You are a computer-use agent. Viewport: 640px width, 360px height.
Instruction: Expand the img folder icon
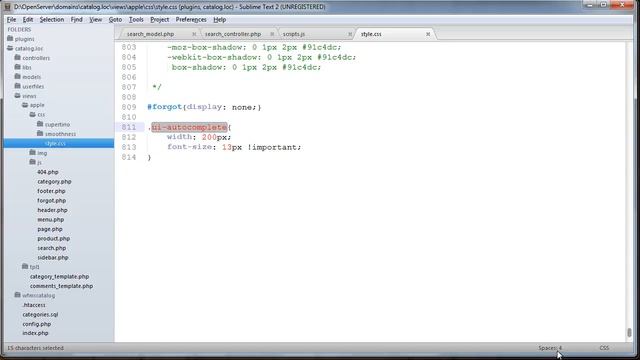[x=33, y=153]
